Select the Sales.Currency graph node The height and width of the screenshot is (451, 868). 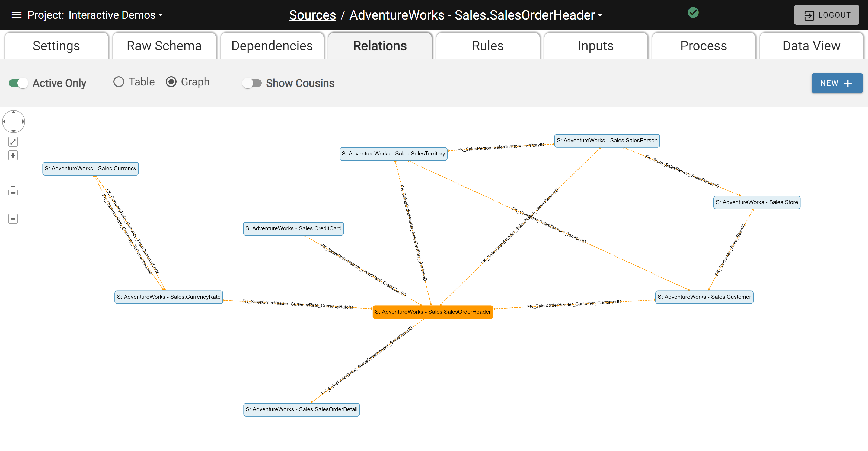(91, 169)
